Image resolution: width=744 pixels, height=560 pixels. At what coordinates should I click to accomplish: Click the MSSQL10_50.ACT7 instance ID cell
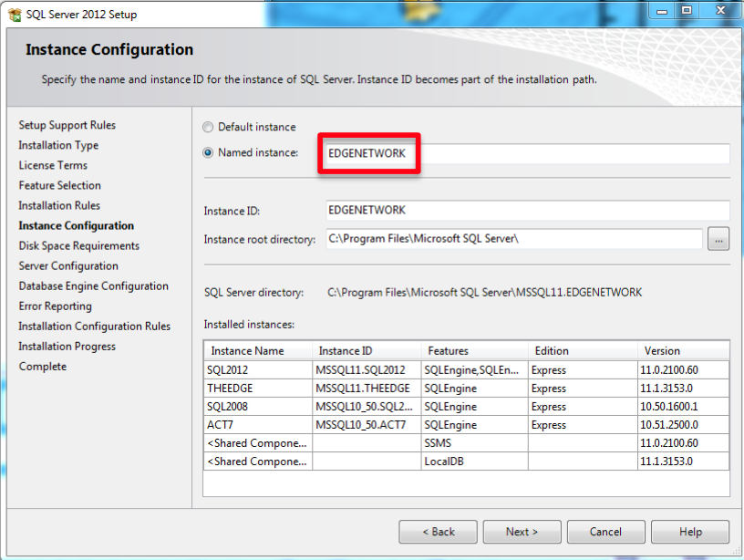pos(367,425)
